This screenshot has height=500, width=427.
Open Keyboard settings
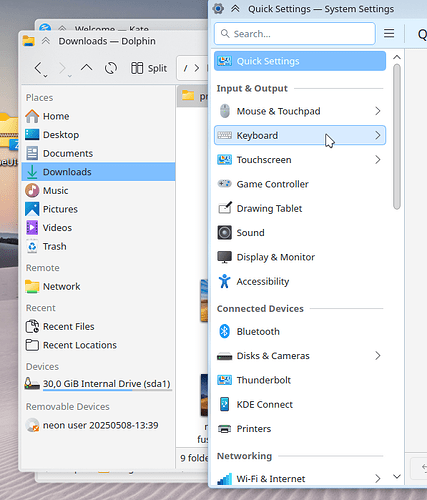[x=300, y=135]
